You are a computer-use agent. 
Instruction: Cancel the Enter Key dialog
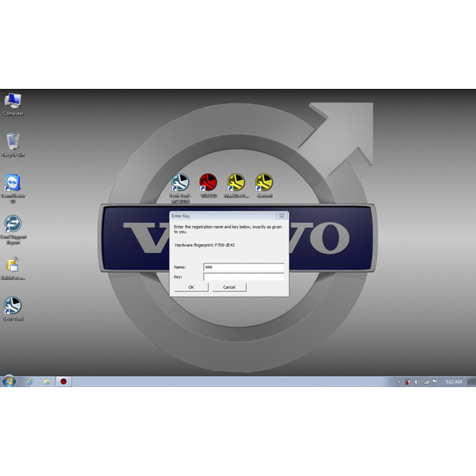(x=229, y=287)
